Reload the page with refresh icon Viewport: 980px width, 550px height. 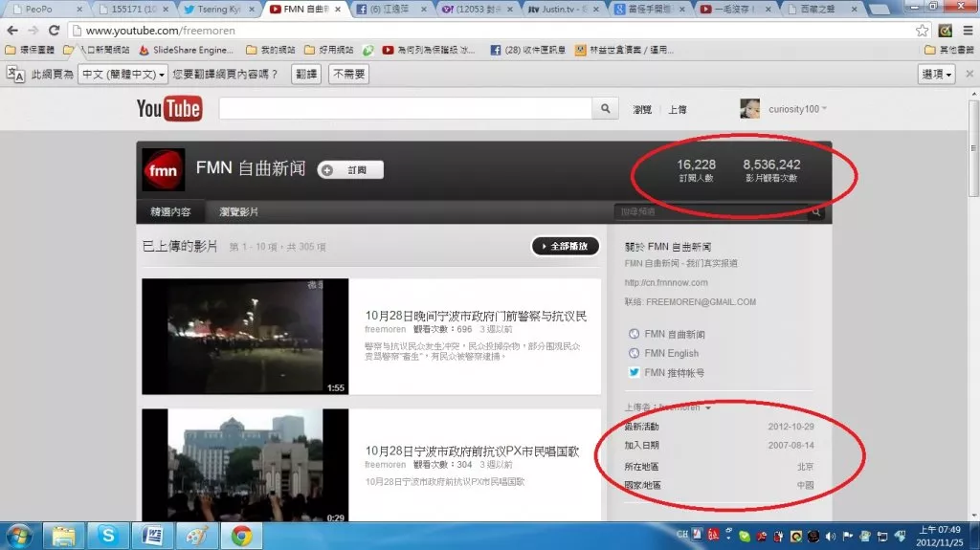coord(55,30)
